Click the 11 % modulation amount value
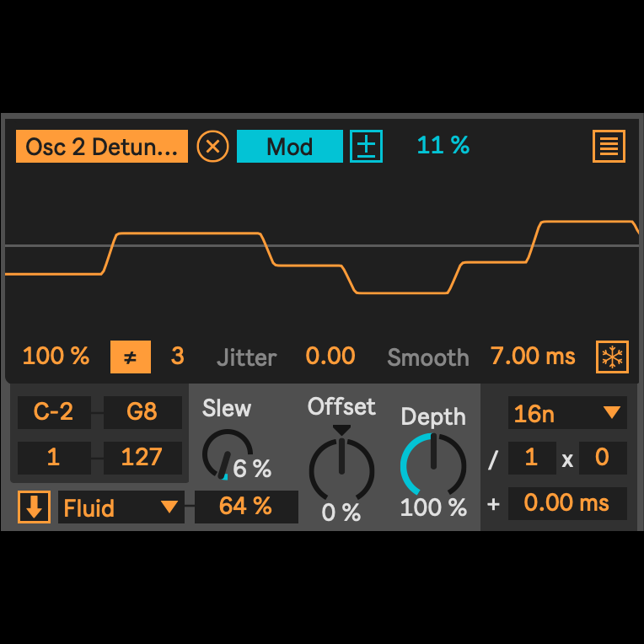 tap(443, 146)
